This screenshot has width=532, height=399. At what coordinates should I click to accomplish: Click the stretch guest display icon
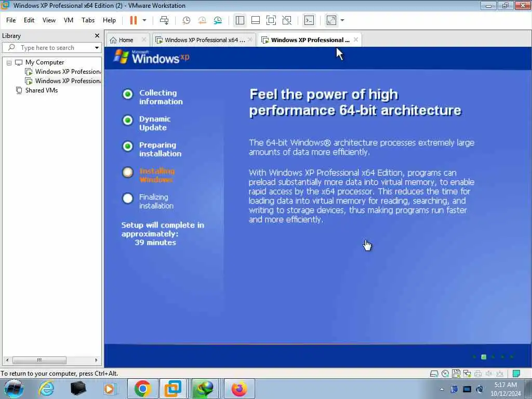[x=331, y=20]
